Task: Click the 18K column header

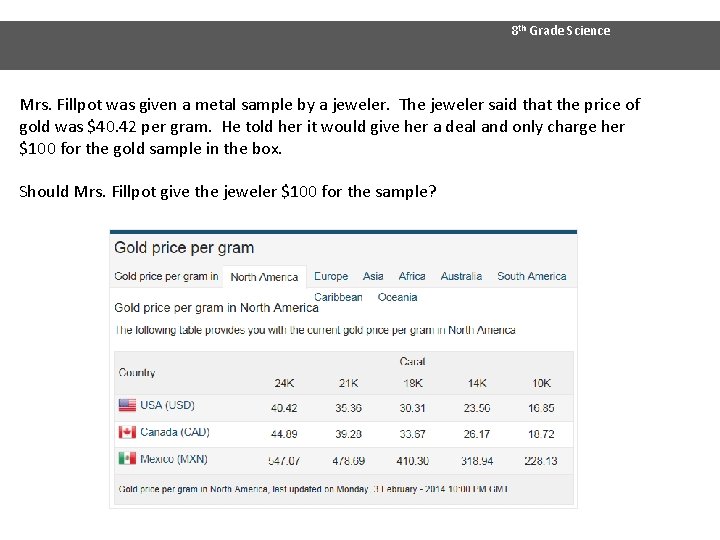Action: (x=412, y=383)
